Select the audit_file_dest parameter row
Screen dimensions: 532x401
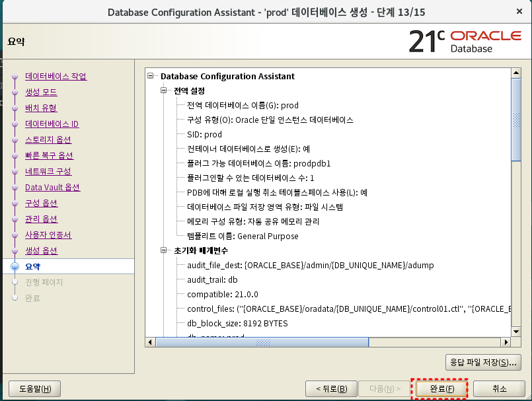click(311, 266)
